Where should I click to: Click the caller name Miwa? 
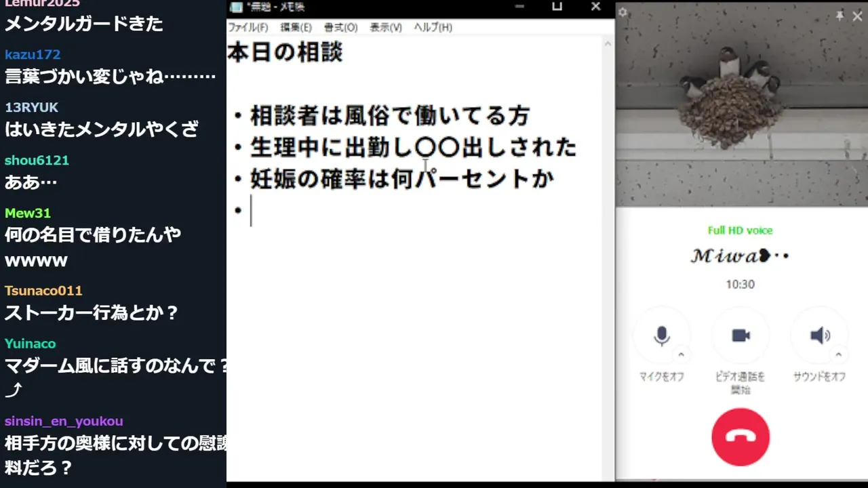click(x=740, y=256)
